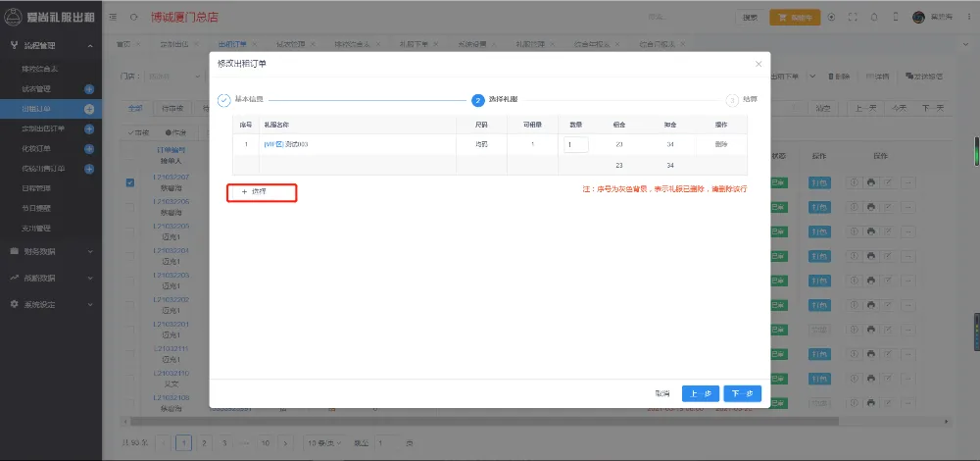Switch to the 首页 tab

(122, 45)
